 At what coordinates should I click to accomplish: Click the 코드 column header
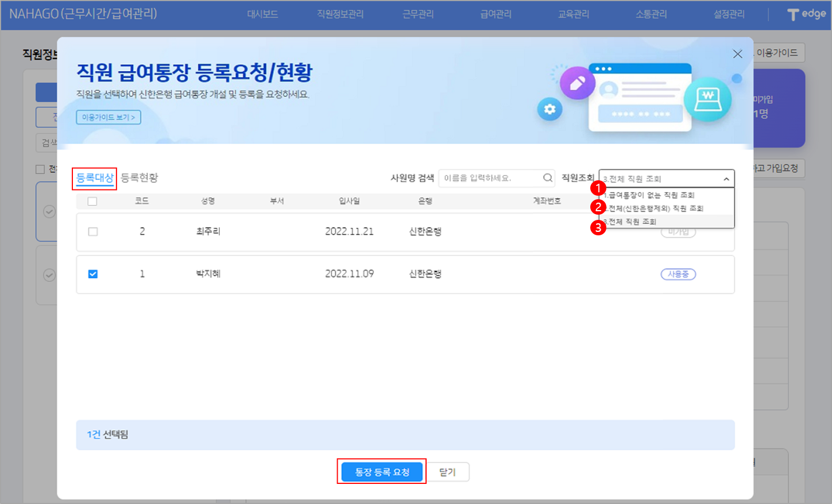point(142,201)
